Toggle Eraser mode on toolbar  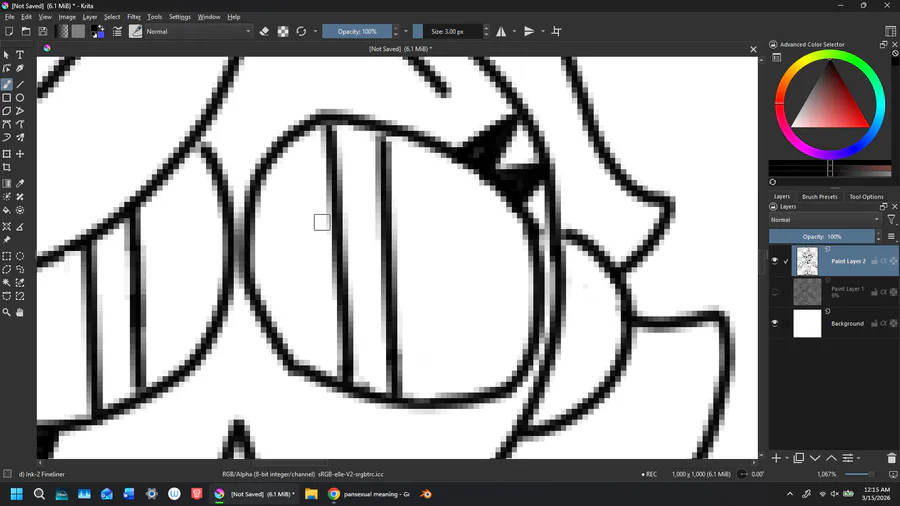pyautogui.click(x=264, y=32)
